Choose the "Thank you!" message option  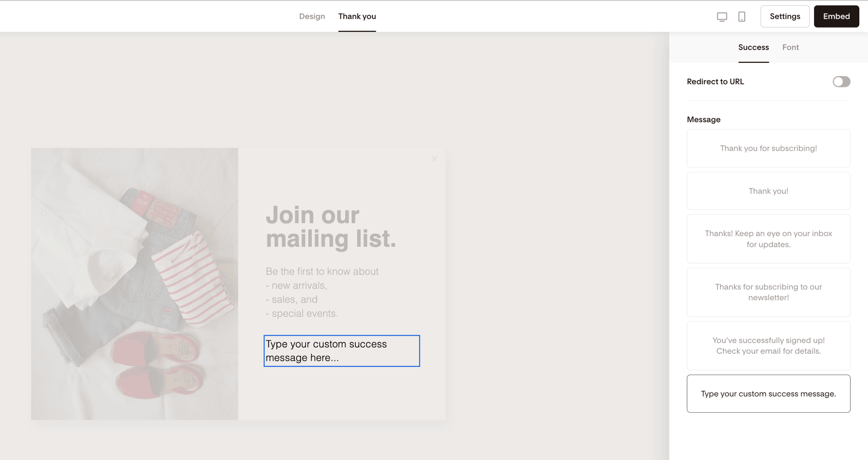click(769, 191)
